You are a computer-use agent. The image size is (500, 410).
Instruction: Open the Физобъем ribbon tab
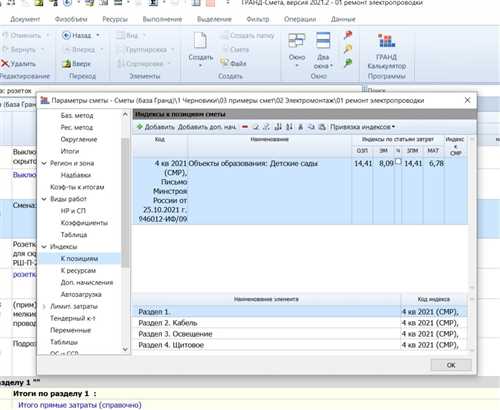[x=71, y=19]
